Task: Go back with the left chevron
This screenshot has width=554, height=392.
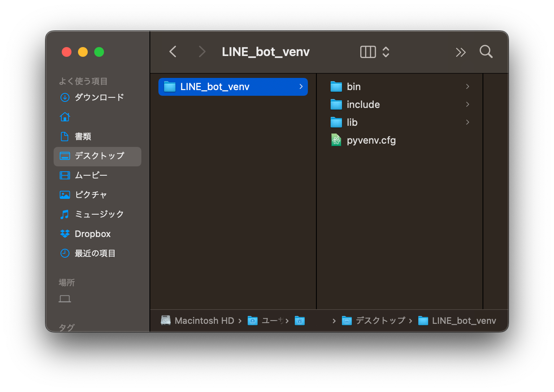Action: click(x=173, y=52)
